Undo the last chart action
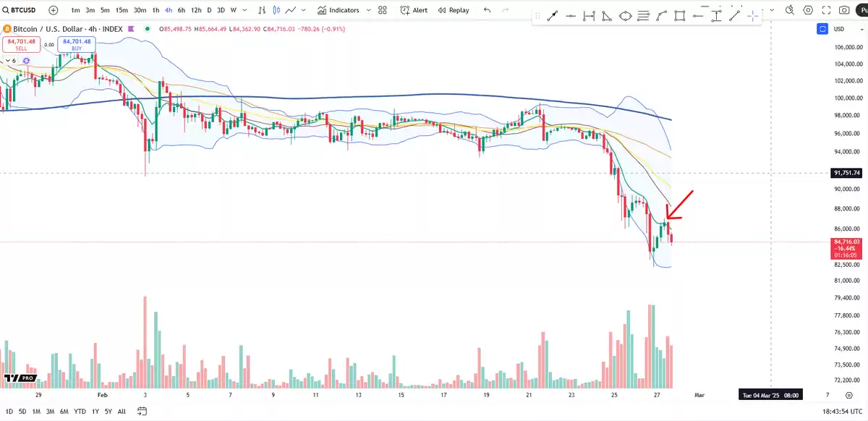The width and height of the screenshot is (868, 421). coord(487,10)
